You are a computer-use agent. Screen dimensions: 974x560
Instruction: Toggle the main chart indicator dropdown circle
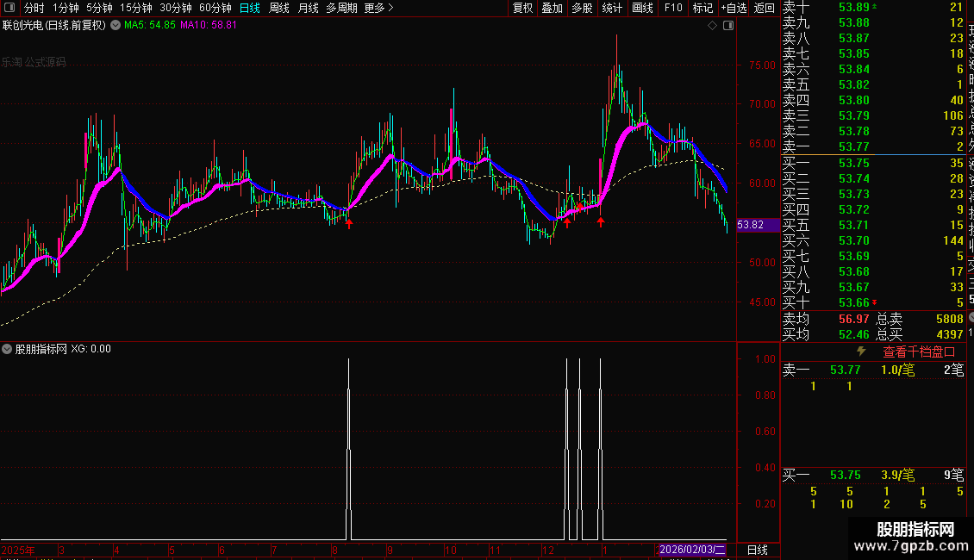point(116,26)
